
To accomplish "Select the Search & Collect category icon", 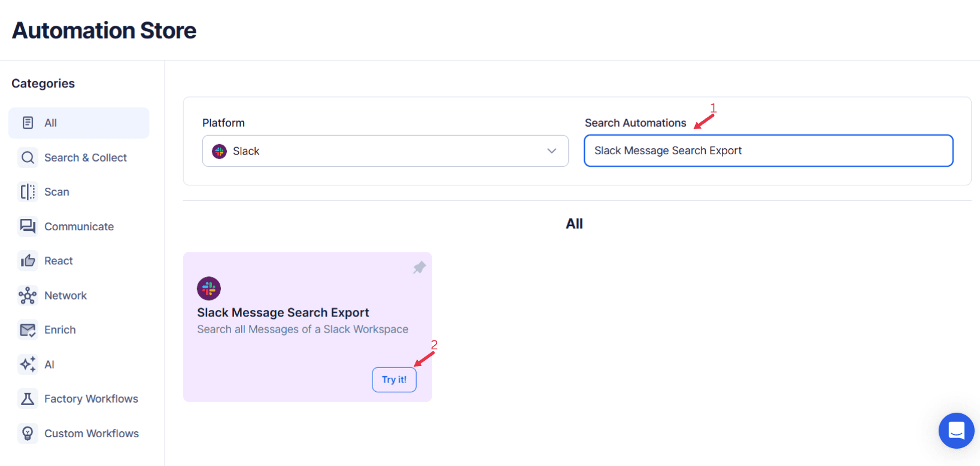I will 28,157.
